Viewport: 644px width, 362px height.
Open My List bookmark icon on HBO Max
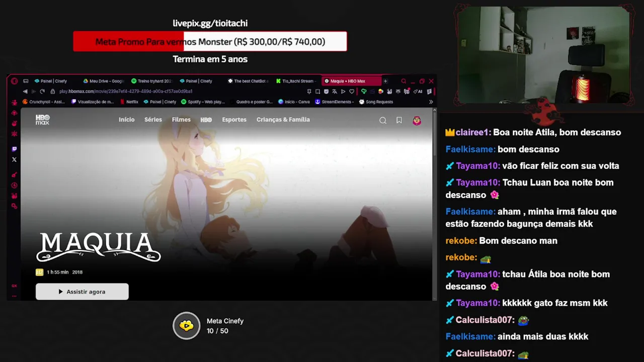(399, 120)
